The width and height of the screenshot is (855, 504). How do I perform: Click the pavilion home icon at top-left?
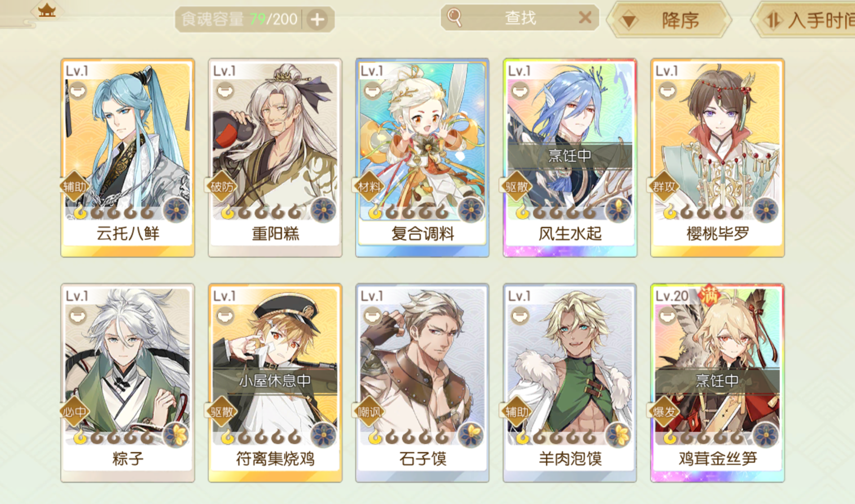(47, 10)
